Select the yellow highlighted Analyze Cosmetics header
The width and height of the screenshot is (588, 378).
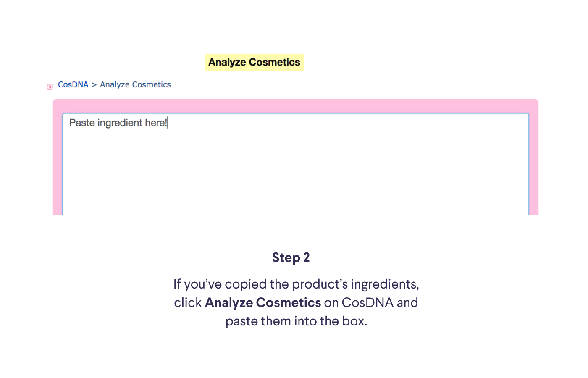coord(254,62)
